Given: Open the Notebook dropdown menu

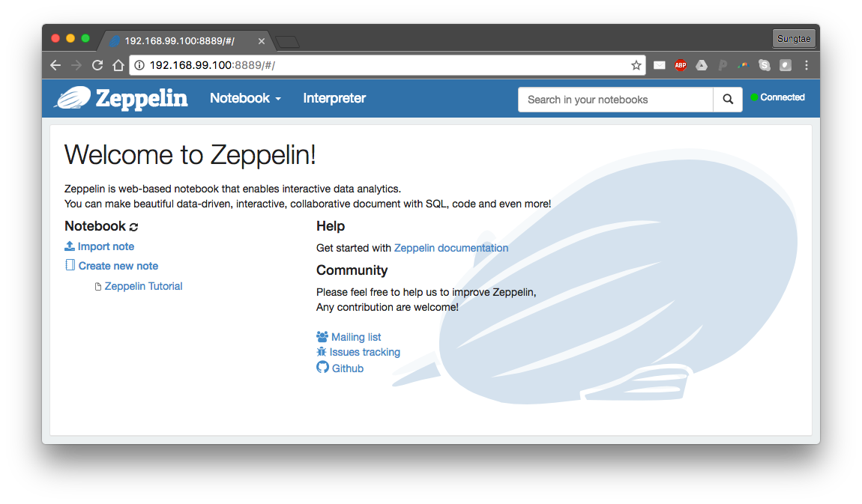Looking at the screenshot, I should 245,98.
